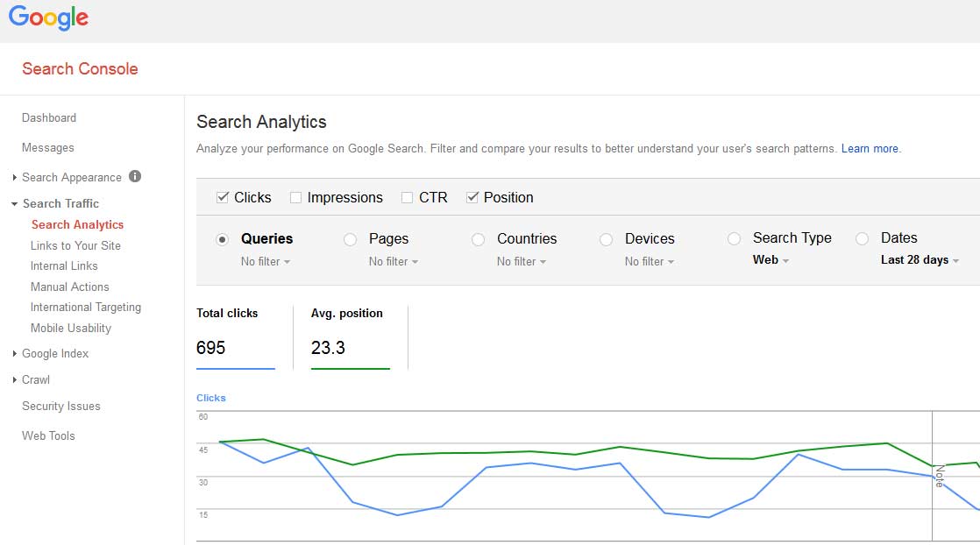Disable the Position checkbox
980x545 pixels.
[x=474, y=197]
